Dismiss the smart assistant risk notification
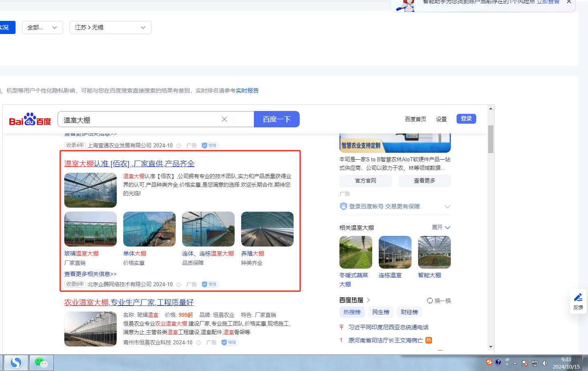 (569, 2)
